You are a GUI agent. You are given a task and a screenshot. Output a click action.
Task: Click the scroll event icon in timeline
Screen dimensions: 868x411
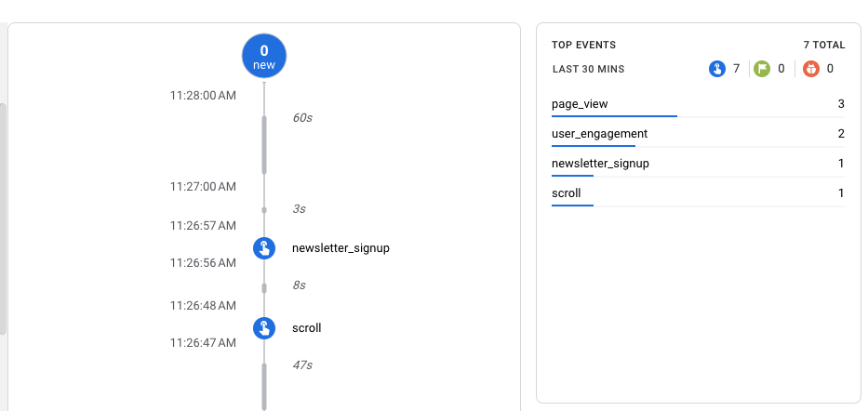point(264,328)
